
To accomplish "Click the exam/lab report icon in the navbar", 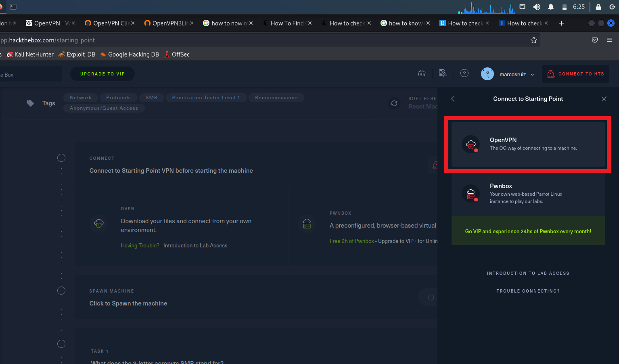I will coord(443,73).
